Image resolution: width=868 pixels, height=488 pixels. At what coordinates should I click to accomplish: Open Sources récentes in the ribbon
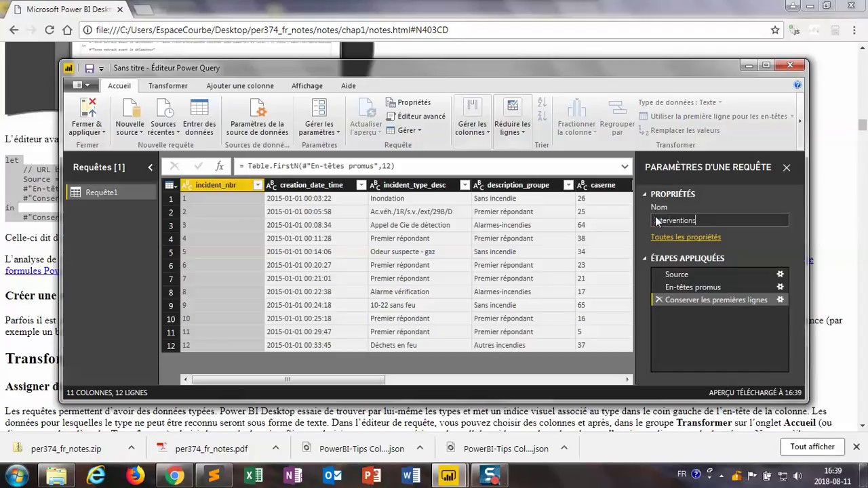[x=163, y=117]
